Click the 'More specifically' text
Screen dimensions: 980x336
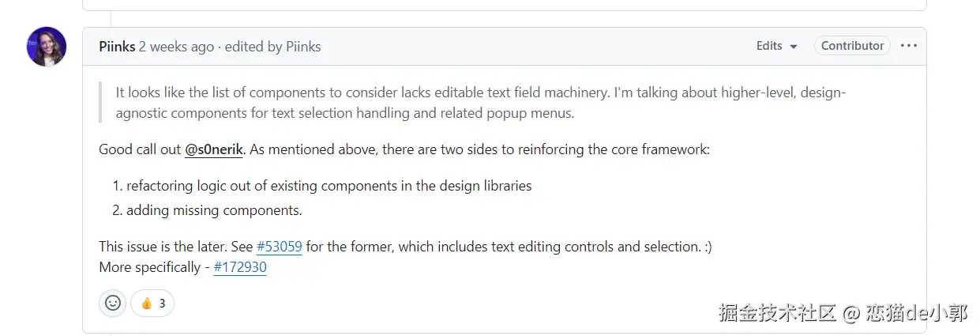[x=150, y=267]
